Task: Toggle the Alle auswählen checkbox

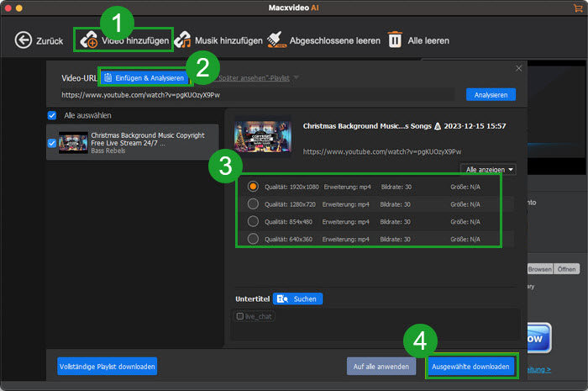Action: [52, 115]
